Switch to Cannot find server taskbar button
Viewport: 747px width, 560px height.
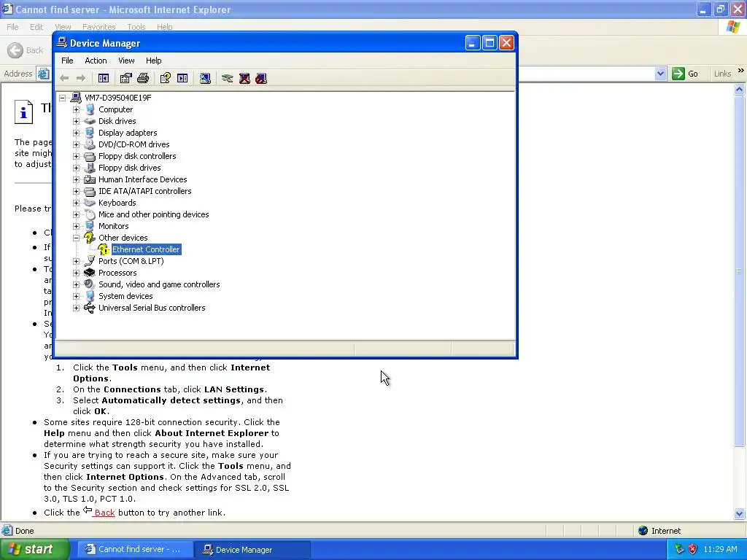[x=135, y=550]
